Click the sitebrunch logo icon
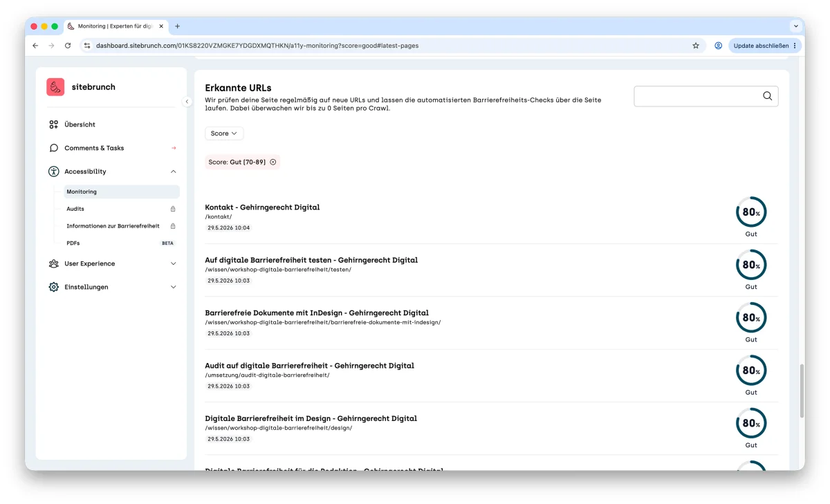Viewport: 830px width, 504px height. [x=55, y=87]
